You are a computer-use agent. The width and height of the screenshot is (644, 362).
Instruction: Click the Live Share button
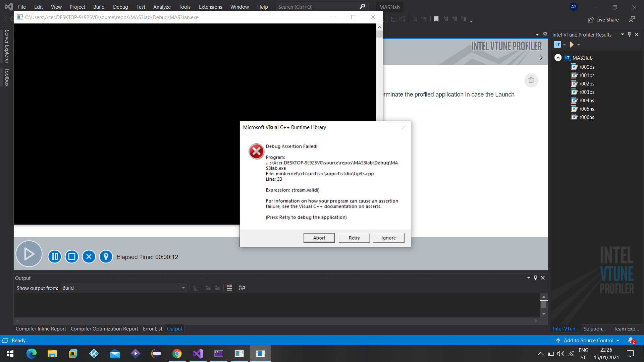coord(603,20)
